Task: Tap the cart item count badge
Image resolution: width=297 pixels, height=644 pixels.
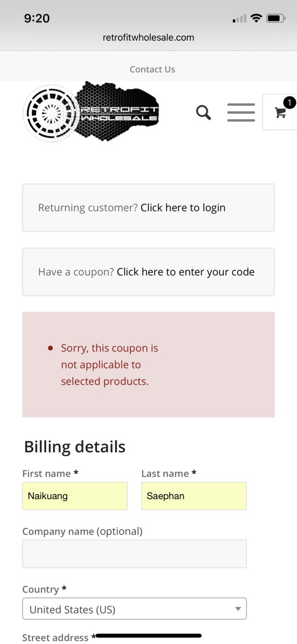Action: (289, 103)
